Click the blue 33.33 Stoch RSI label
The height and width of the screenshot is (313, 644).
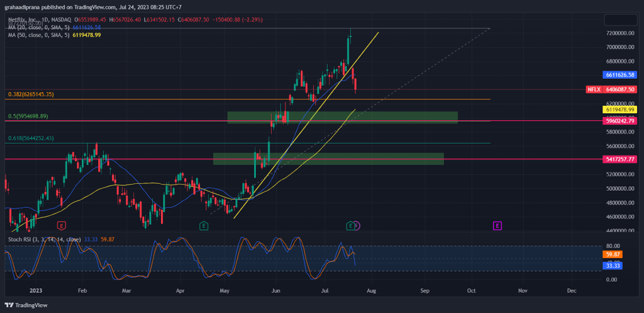[x=612, y=266]
